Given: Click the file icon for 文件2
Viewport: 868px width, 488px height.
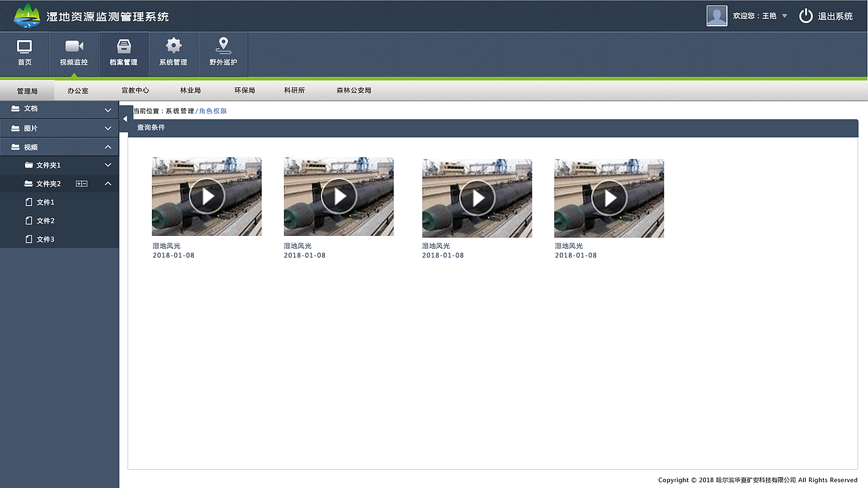Looking at the screenshot, I should (28, 221).
